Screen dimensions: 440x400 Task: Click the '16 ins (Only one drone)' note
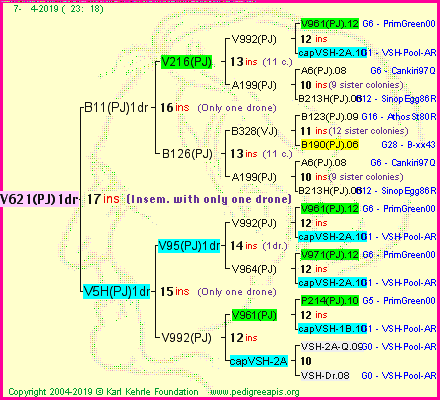218,108
